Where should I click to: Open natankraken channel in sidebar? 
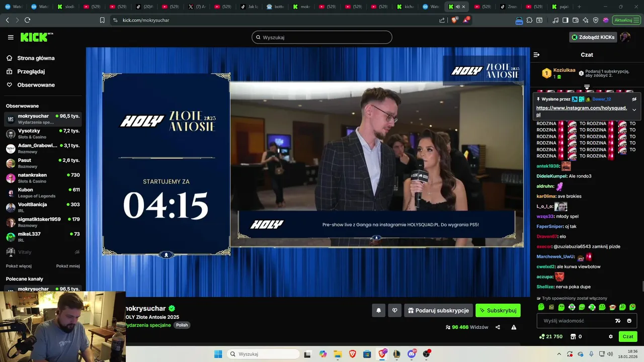click(43, 178)
